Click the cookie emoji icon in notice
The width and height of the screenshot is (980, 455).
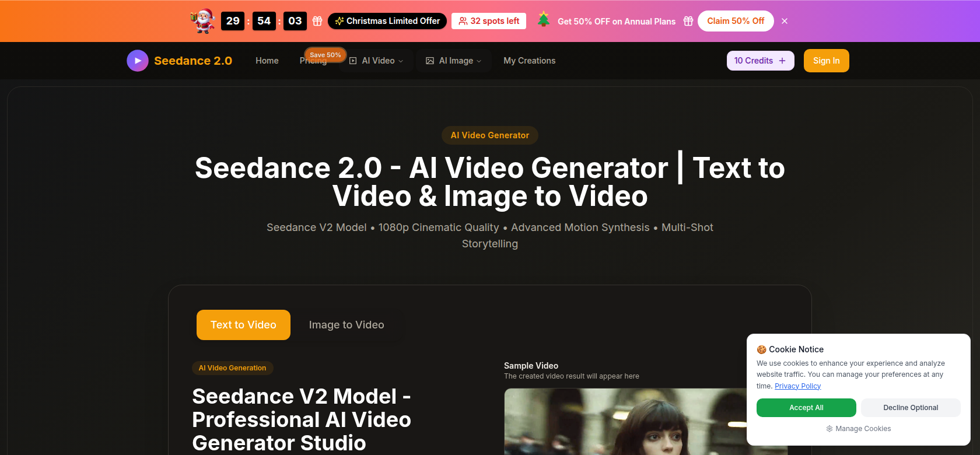762,349
